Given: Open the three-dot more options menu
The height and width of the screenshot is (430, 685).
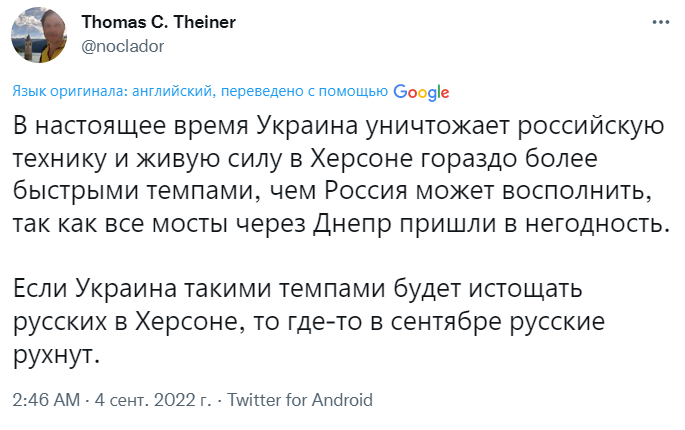Looking at the screenshot, I should 661,22.
